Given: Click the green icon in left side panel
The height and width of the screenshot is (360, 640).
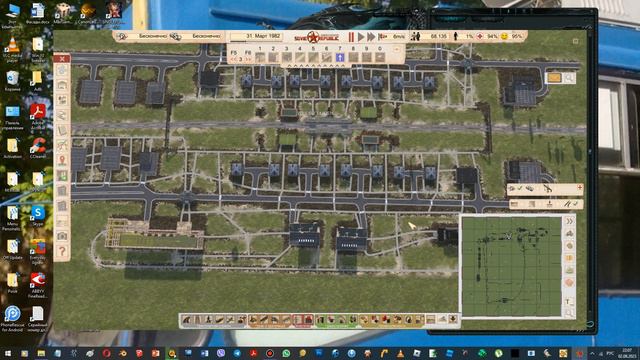Looking at the screenshot, I should pos(62,176).
